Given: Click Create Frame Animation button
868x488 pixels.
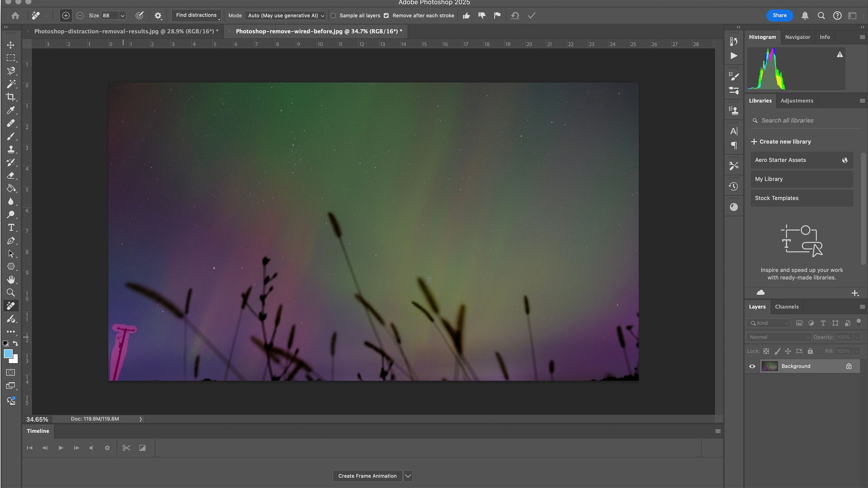Looking at the screenshot, I should (367, 476).
